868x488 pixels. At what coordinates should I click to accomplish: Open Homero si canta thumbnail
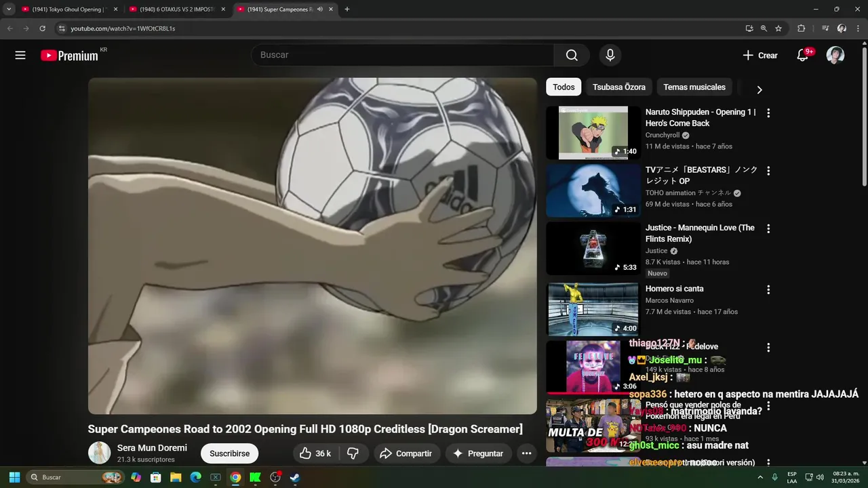point(593,309)
